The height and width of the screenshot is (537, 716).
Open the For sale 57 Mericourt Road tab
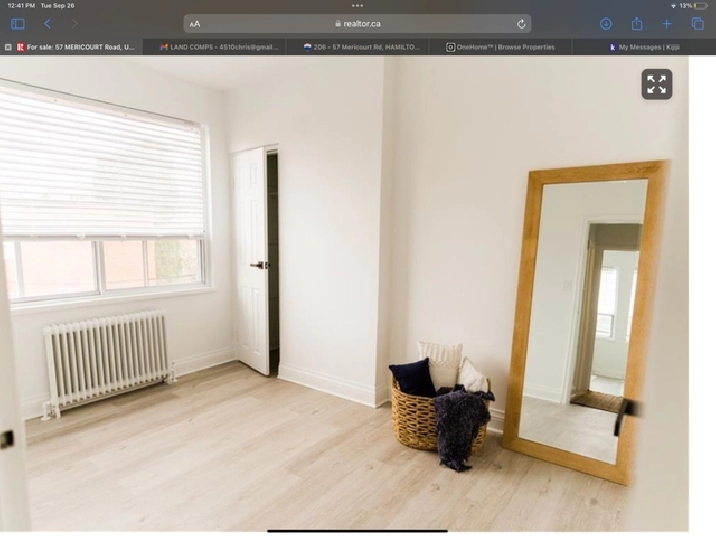(x=76, y=47)
